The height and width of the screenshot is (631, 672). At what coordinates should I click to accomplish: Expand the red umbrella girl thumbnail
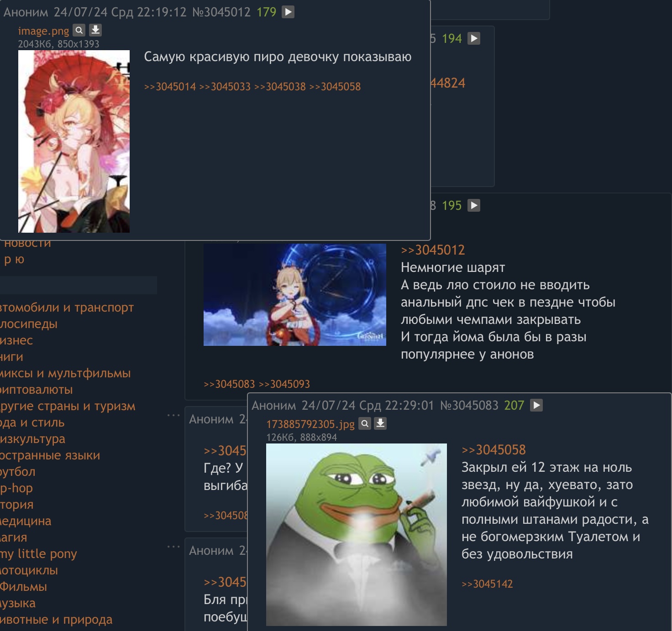74,141
